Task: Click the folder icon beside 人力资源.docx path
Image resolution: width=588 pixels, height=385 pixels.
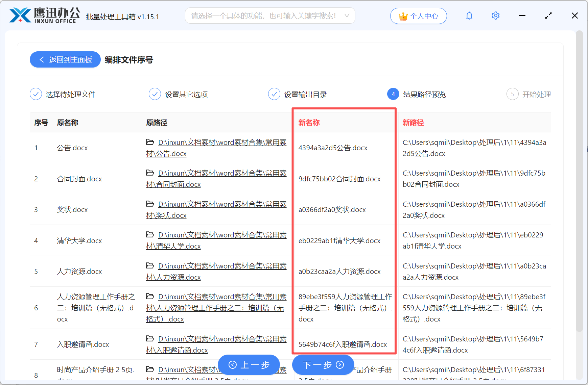Action: (150, 266)
